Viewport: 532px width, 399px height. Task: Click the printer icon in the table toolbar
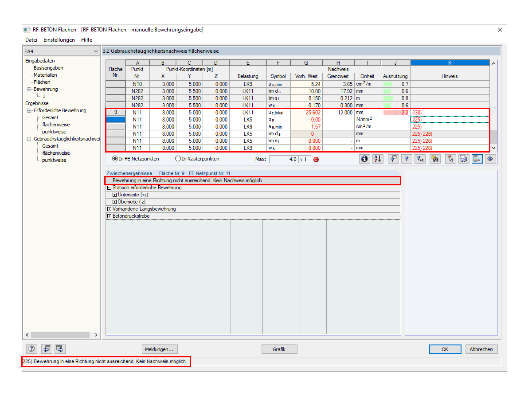coord(464,159)
